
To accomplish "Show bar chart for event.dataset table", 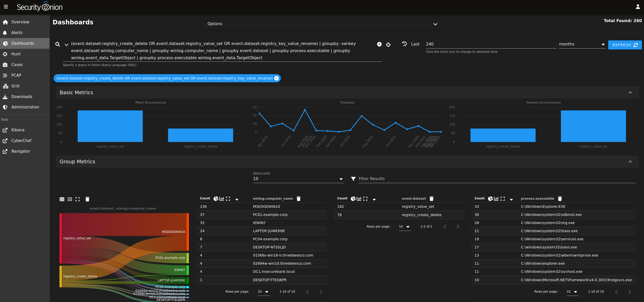I will click(359, 199).
